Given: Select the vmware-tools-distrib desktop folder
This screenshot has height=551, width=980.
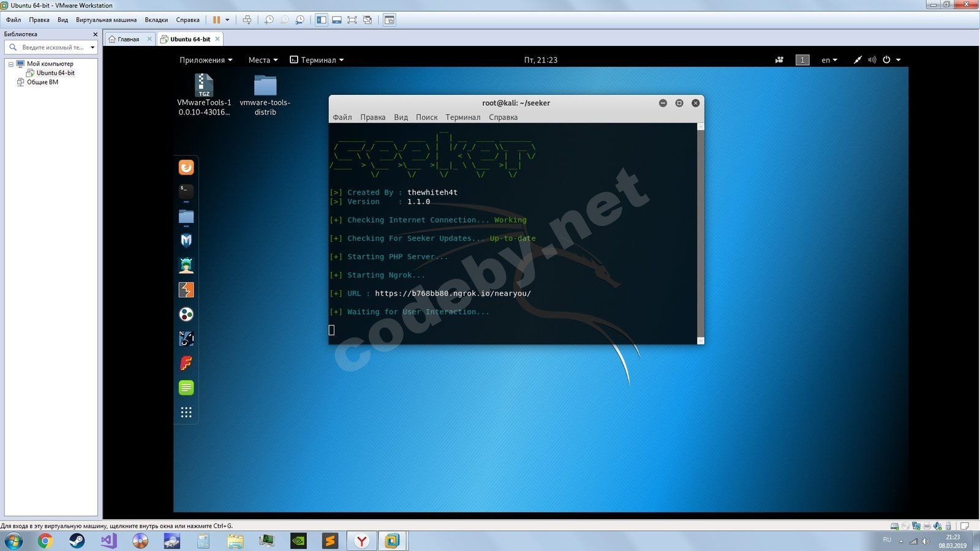Looking at the screenshot, I should pos(265,95).
